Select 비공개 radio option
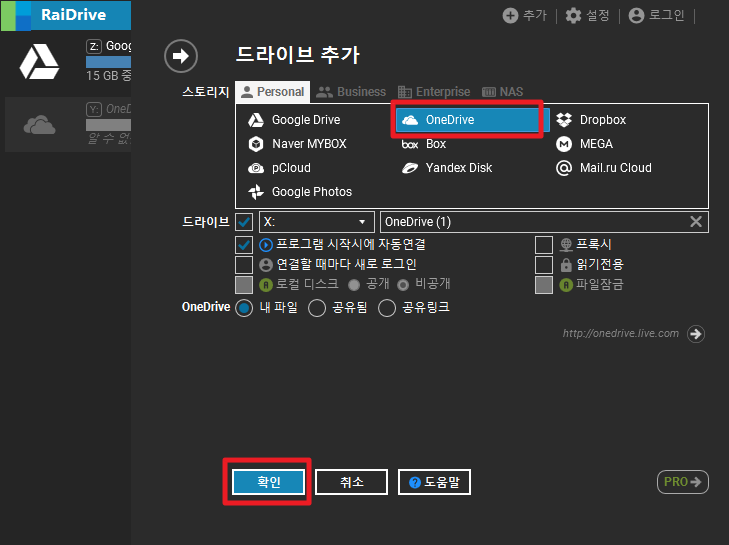The image size is (729, 545). click(403, 285)
